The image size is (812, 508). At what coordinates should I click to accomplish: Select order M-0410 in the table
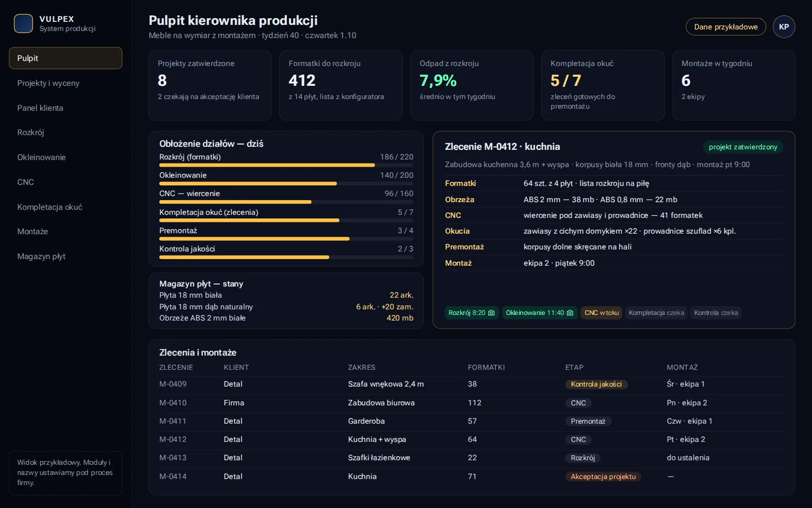click(471, 403)
